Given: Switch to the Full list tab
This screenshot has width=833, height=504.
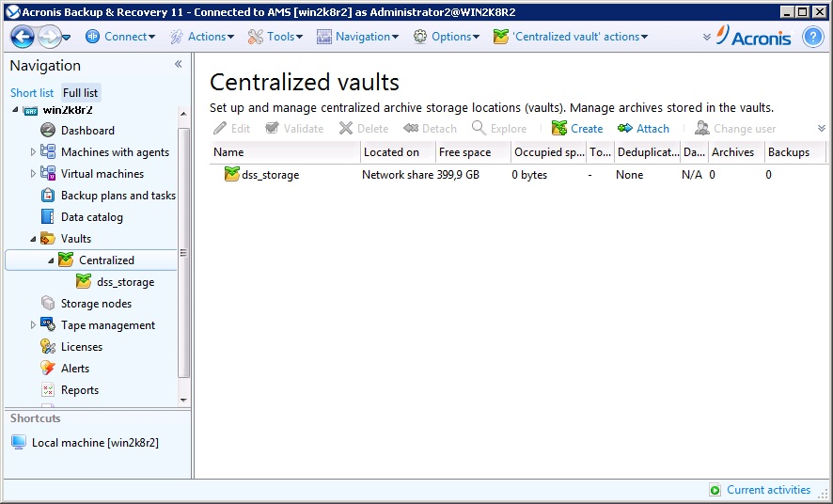Looking at the screenshot, I should (x=80, y=93).
